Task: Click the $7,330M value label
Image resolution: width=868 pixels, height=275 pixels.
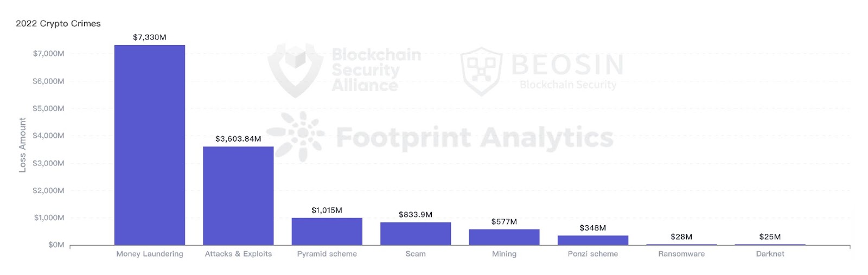Action: 150,37
